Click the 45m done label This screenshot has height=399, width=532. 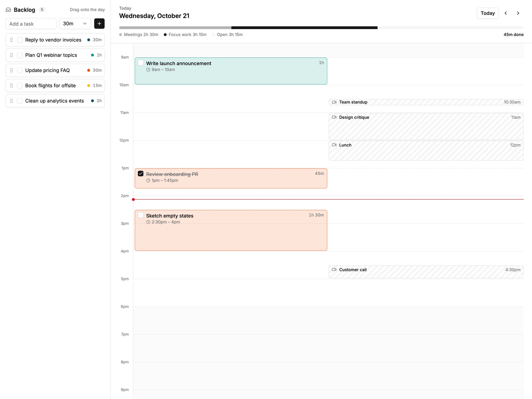coord(514,35)
